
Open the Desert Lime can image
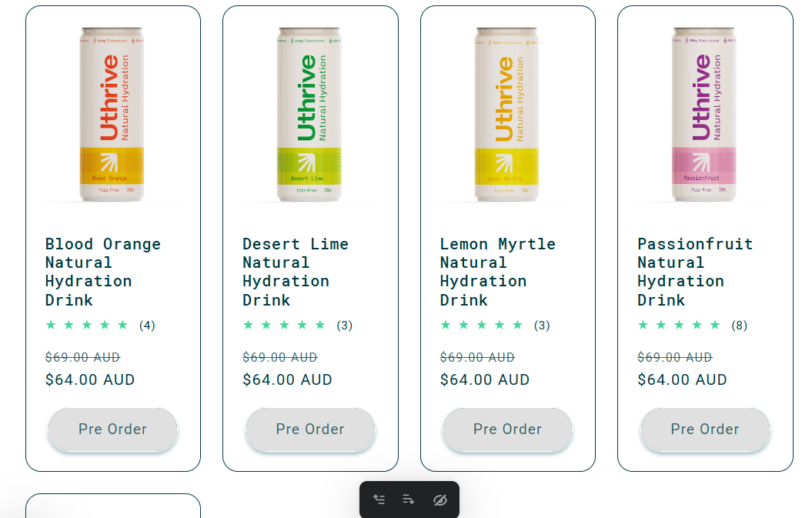[309, 115]
